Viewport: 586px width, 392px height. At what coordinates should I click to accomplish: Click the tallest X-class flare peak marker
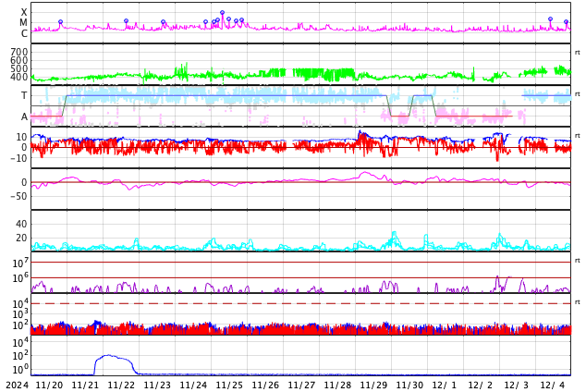click(x=223, y=13)
